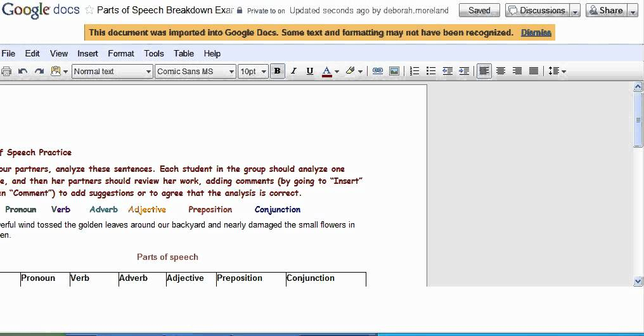The height and width of the screenshot is (336, 644).
Task: Click the Print icon in toolbar
Action: click(x=6, y=71)
